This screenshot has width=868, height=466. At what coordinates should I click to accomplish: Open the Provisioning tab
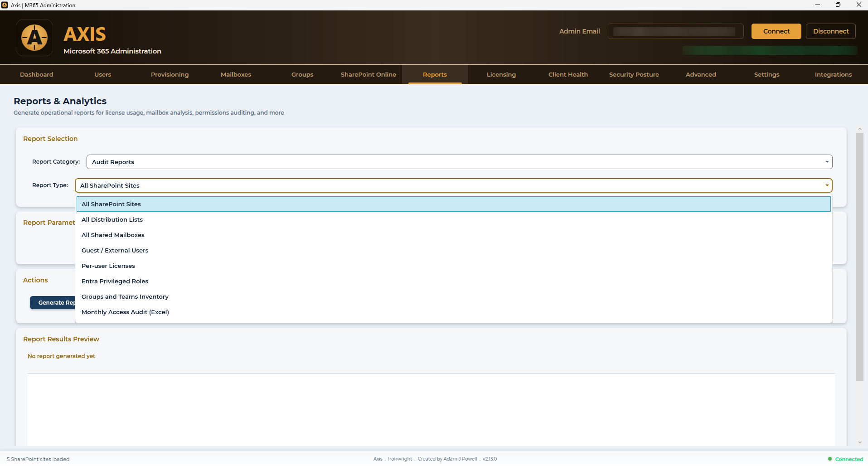(x=170, y=74)
